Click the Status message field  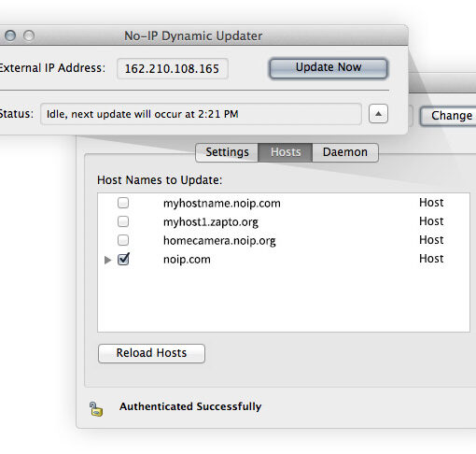tap(201, 114)
